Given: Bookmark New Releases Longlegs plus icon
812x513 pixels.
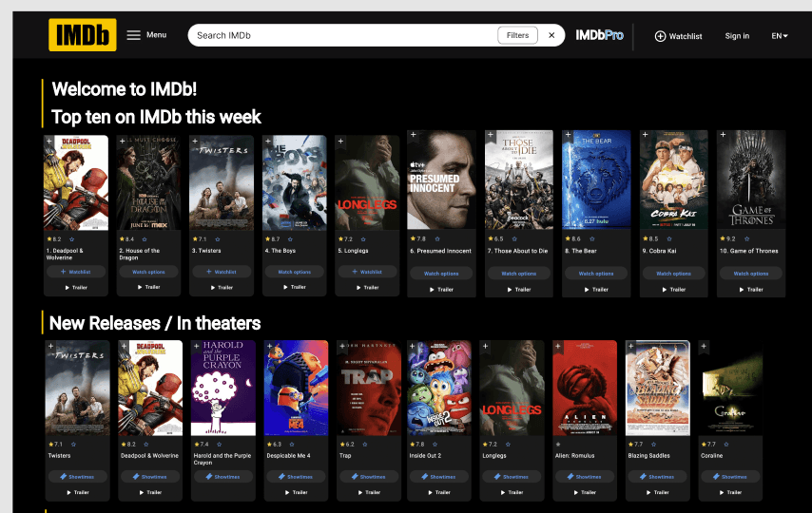Looking at the screenshot, I should pyautogui.click(x=485, y=346).
